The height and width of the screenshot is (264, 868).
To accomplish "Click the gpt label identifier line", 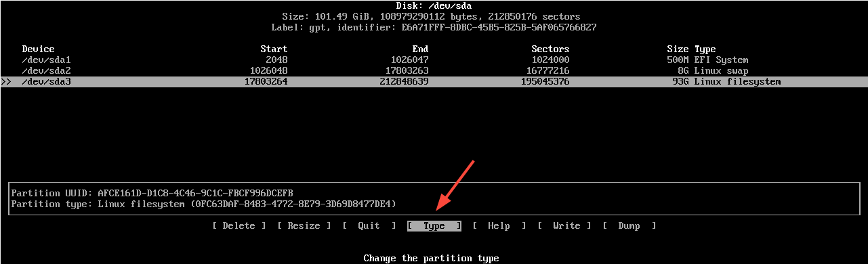I will pyautogui.click(x=434, y=28).
